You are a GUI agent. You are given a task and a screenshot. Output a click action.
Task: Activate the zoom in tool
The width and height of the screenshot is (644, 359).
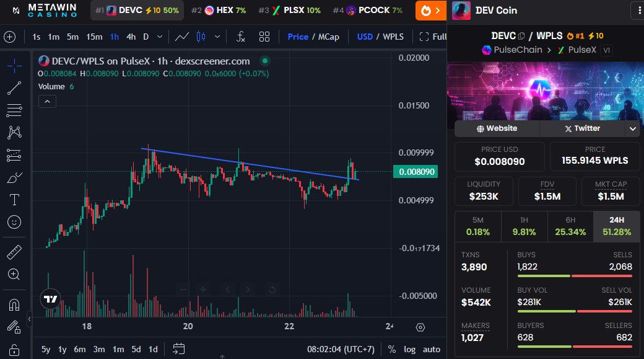tap(14, 274)
